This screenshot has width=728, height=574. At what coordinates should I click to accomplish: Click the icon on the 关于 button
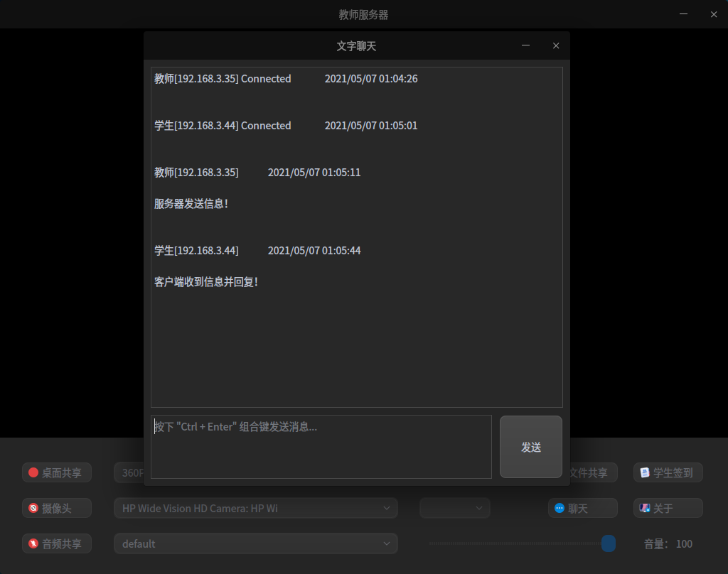tap(645, 508)
